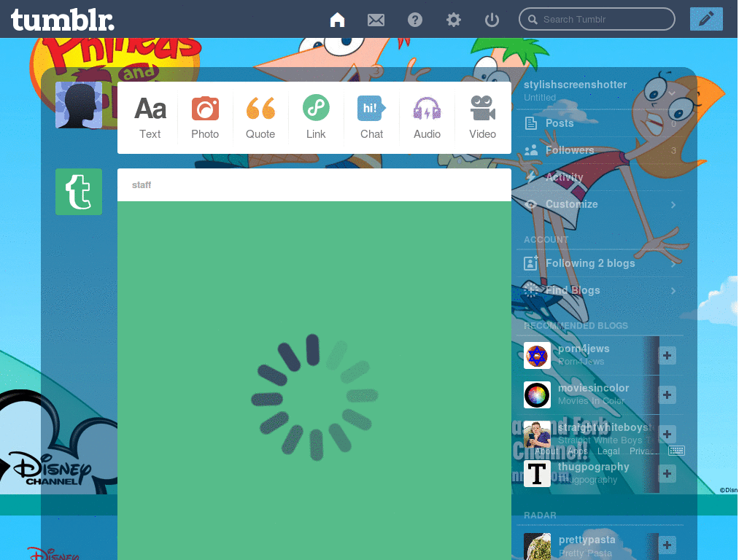Open Customize in the sidebar
Image resolution: width=747 pixels, height=560 pixels.
point(600,204)
